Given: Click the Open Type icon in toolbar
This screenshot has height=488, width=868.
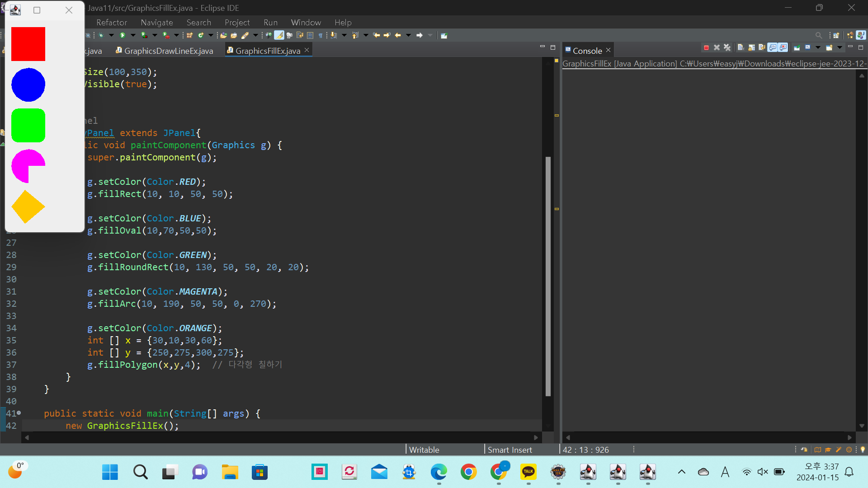Looking at the screenshot, I should (223, 35).
